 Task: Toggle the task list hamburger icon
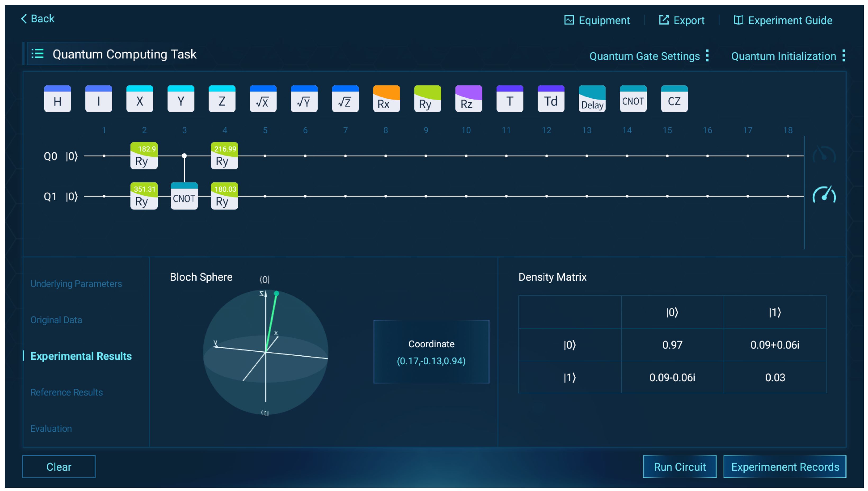(38, 54)
